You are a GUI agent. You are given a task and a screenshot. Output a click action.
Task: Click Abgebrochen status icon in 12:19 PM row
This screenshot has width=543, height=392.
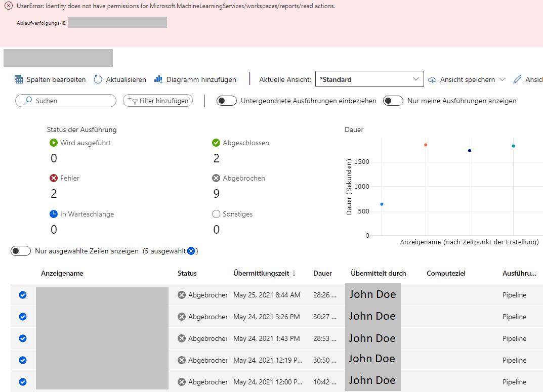tap(182, 360)
